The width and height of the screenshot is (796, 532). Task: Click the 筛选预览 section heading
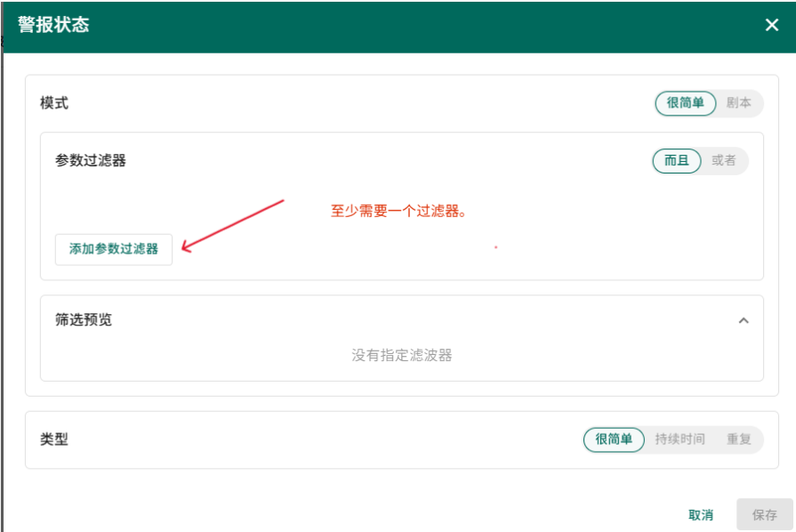coord(84,320)
